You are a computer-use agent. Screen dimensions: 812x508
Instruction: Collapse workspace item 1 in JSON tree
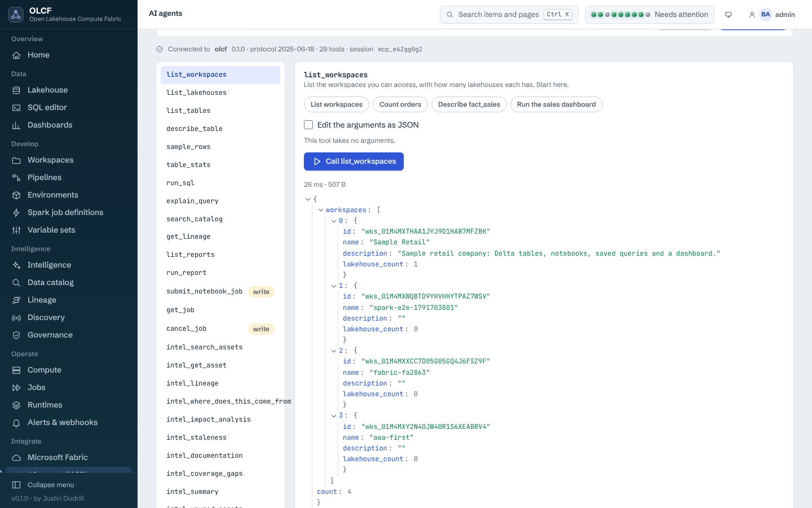[334, 286]
